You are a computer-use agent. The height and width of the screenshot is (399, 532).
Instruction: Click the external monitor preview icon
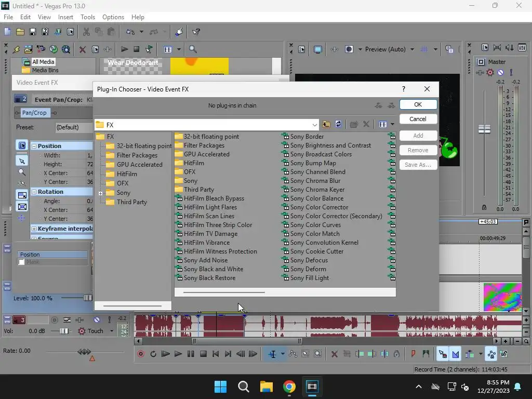coord(318,49)
